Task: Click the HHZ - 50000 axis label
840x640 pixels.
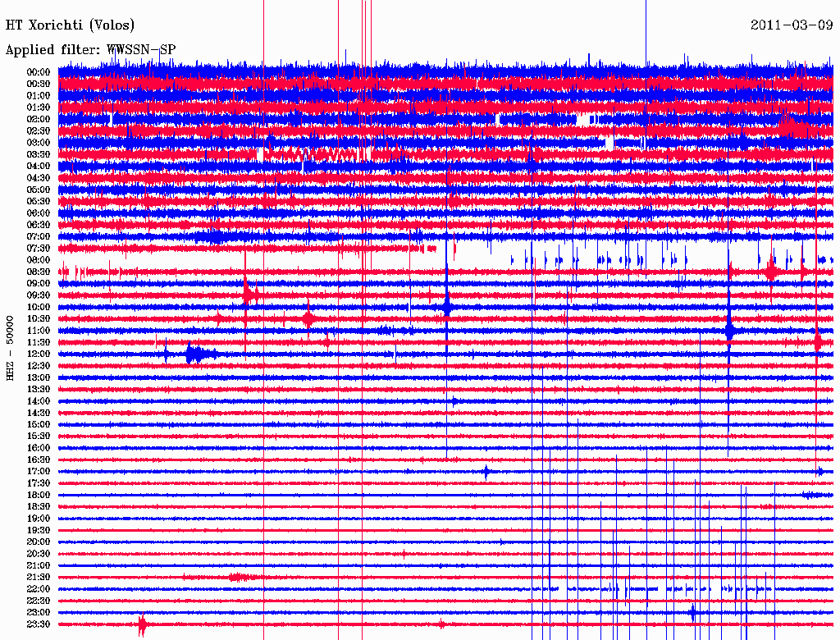Action: pos(10,348)
